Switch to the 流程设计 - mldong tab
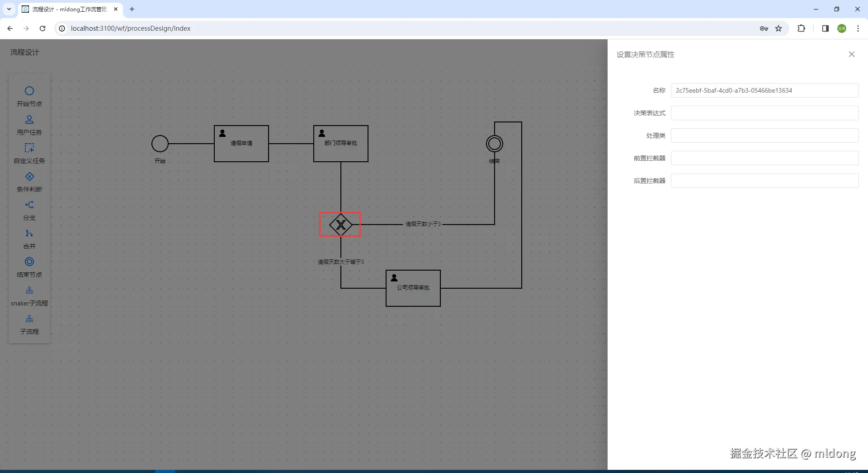This screenshot has height=473, width=868. (70, 9)
